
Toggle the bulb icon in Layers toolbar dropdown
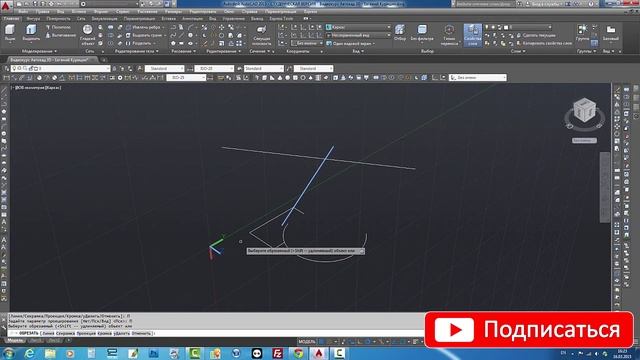click(x=15, y=69)
